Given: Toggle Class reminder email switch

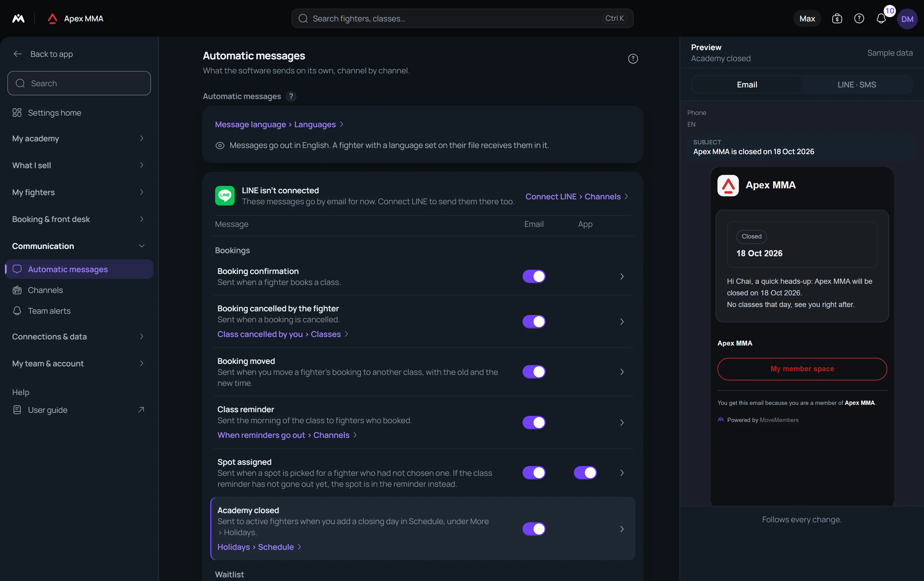Looking at the screenshot, I should point(534,422).
